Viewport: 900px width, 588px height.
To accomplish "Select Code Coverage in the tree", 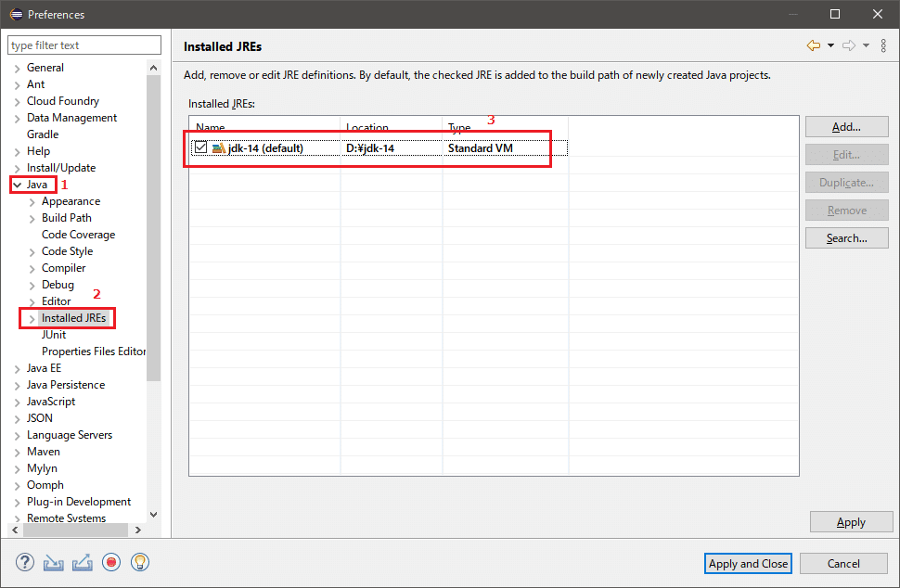I will [78, 235].
